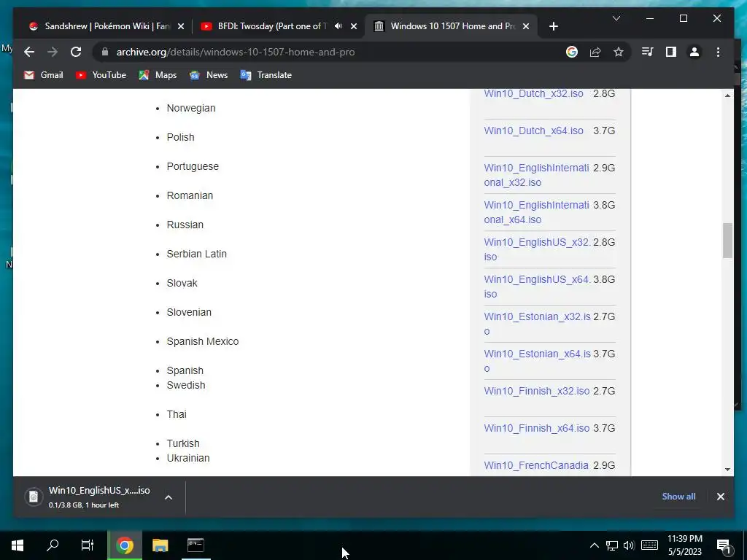Viewport: 747px width, 560px height.
Task: Click Win10_FrenchCanadia link
Action: (536, 465)
